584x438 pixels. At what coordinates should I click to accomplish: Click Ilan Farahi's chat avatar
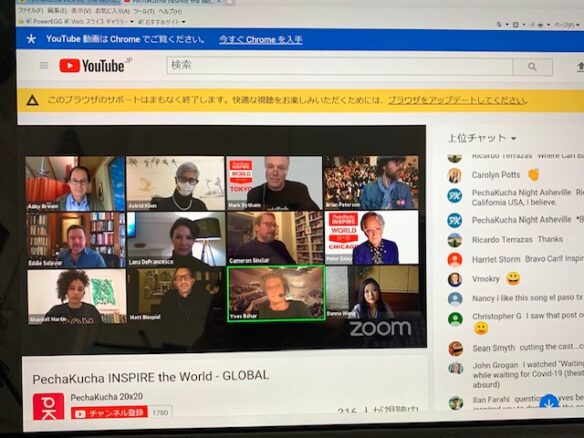(x=456, y=403)
